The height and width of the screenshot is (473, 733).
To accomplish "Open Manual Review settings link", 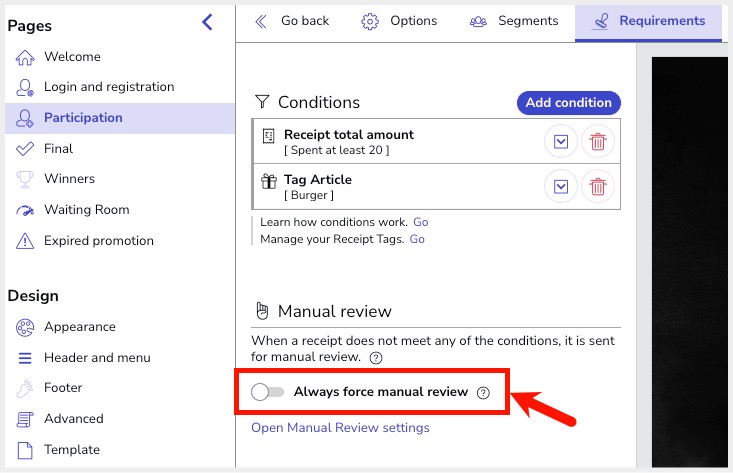I will [340, 428].
